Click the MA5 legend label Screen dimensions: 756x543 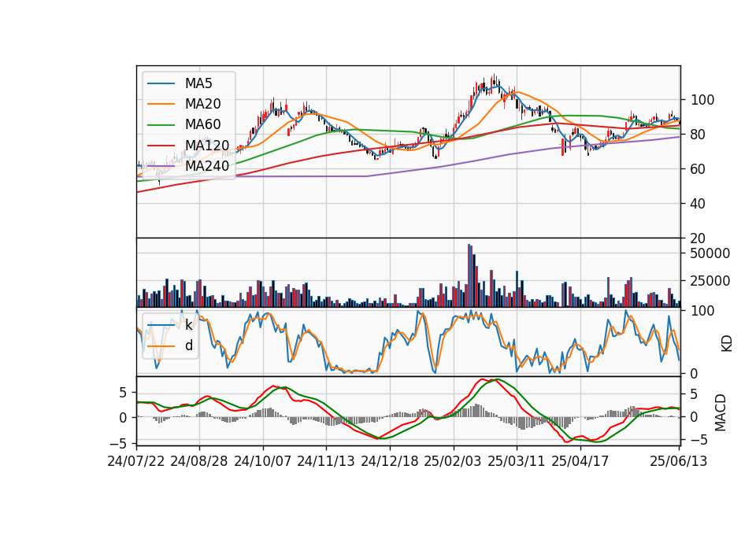(x=198, y=83)
